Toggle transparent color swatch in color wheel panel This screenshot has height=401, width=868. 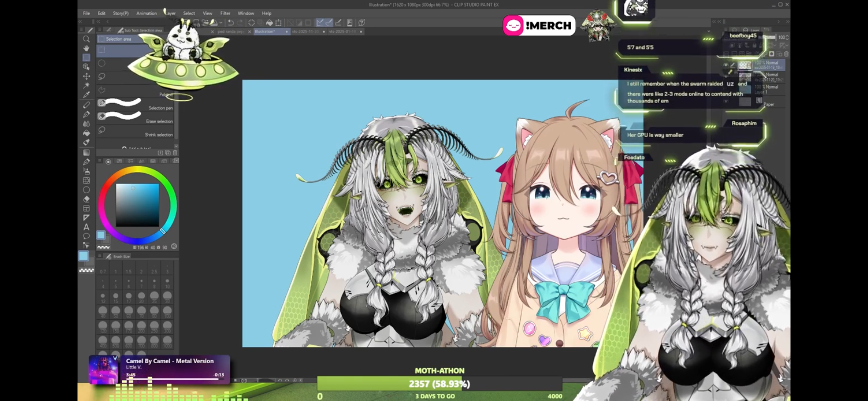103,247
